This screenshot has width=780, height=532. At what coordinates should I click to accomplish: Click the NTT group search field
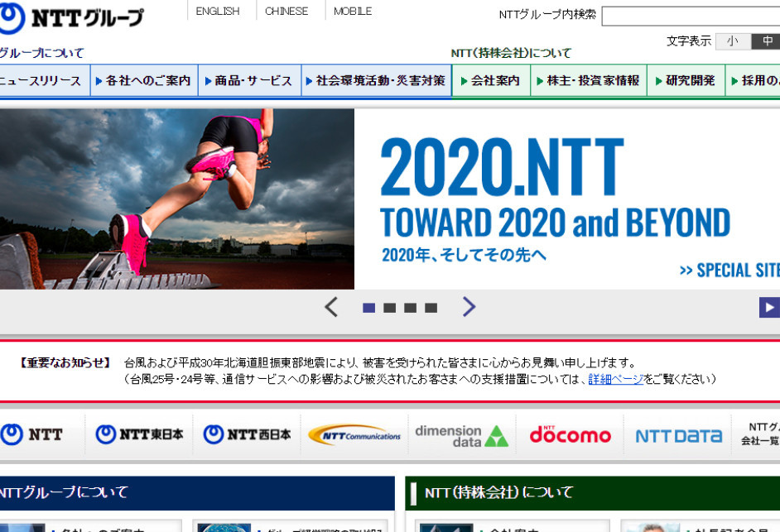pos(691,16)
